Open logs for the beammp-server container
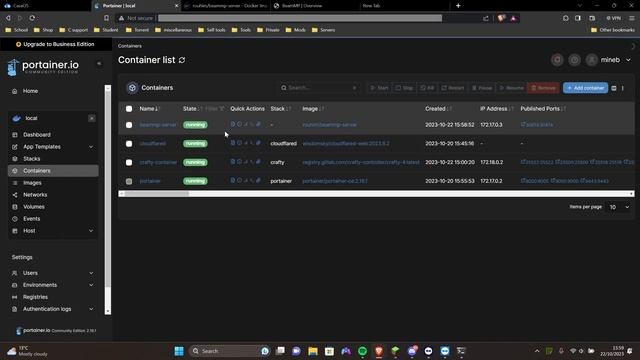This screenshot has height=360, width=640. 233,124
